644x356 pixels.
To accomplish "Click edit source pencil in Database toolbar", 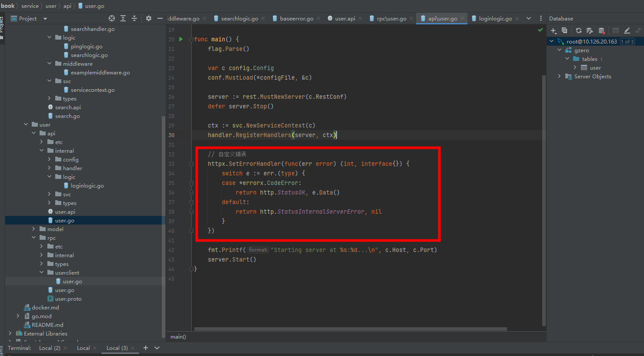I will pos(627,30).
